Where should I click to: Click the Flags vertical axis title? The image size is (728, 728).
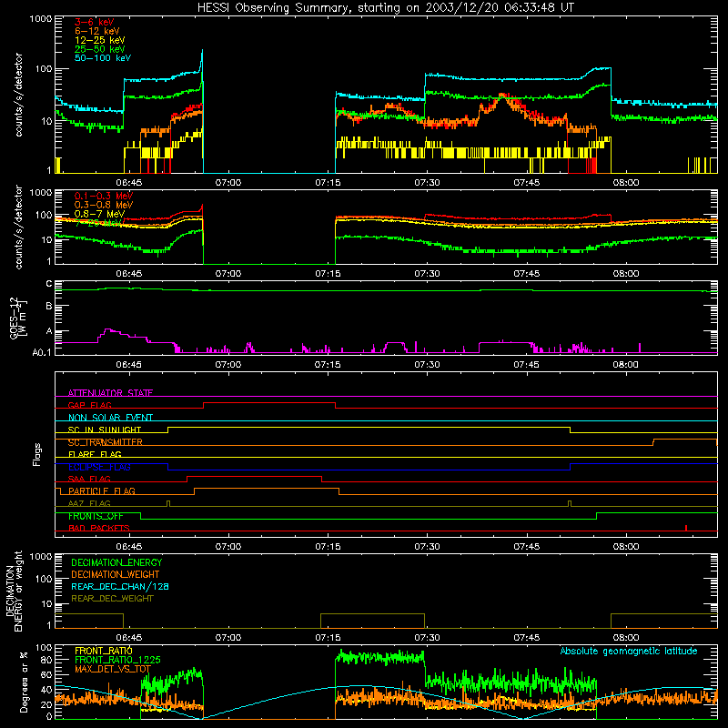coord(37,454)
